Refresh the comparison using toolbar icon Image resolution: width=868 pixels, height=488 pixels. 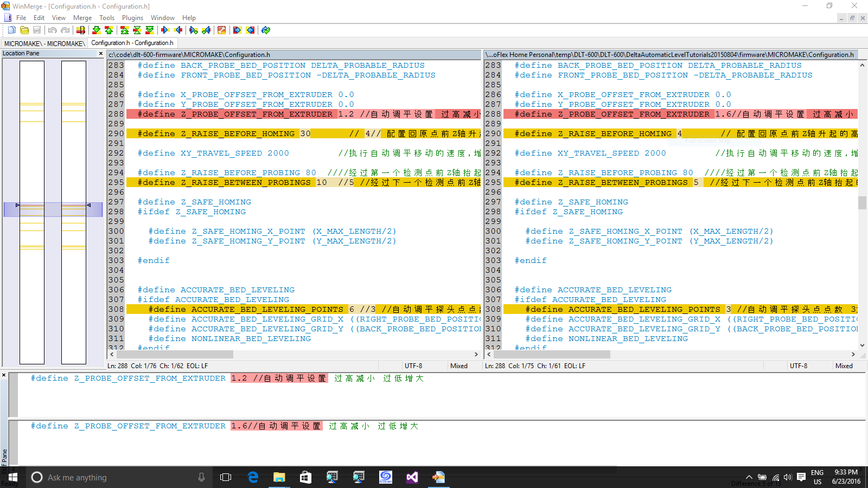[x=266, y=30]
